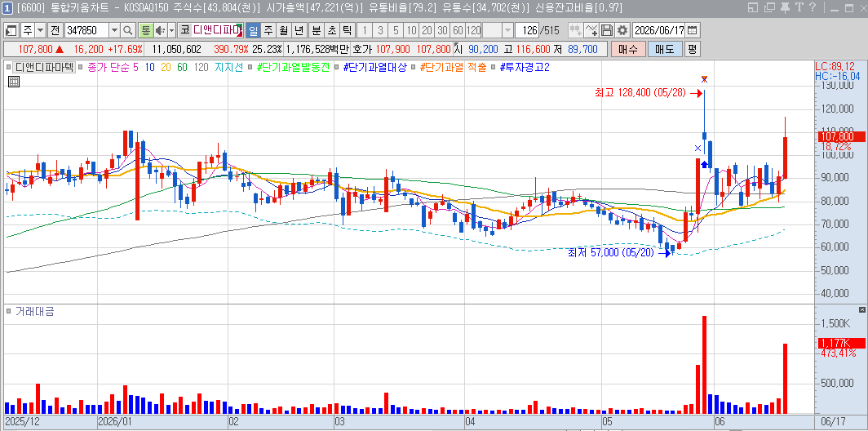Screen dimensions: 868x431
Task: Click the 평 button
Action: pos(692,49)
